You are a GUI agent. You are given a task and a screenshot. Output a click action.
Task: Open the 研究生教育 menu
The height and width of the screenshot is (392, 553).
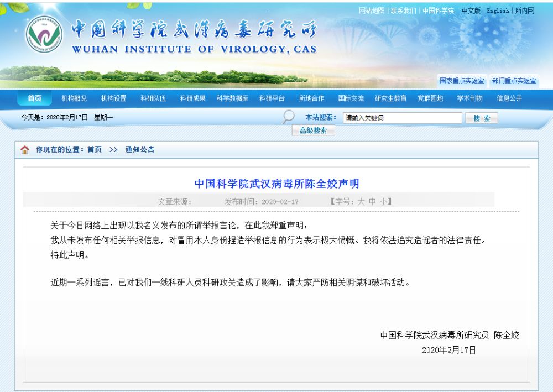[x=390, y=98]
